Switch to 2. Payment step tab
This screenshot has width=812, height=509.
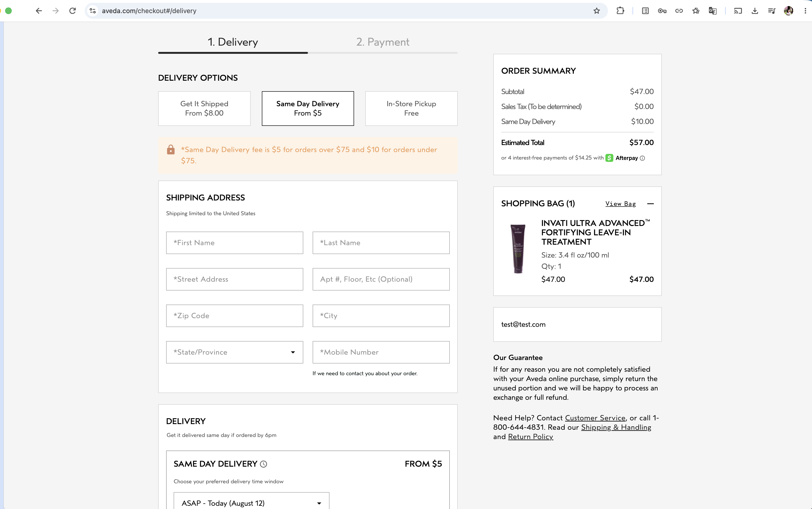click(x=383, y=42)
